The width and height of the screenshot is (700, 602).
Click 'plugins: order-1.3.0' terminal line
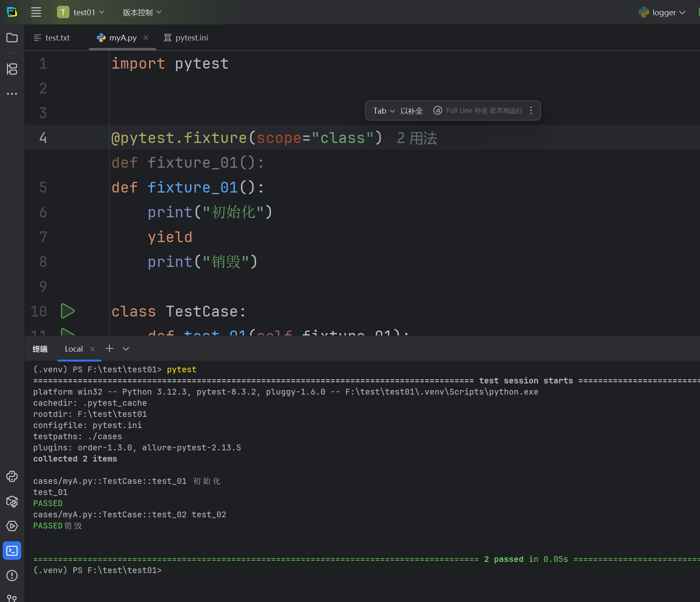tap(137, 447)
